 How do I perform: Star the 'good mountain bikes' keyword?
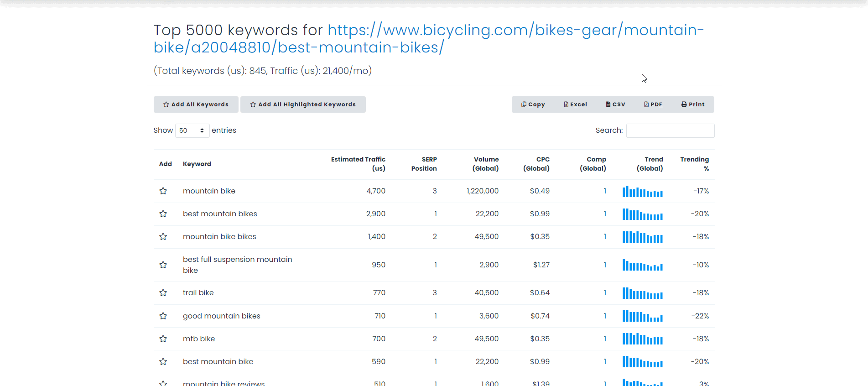(x=163, y=316)
